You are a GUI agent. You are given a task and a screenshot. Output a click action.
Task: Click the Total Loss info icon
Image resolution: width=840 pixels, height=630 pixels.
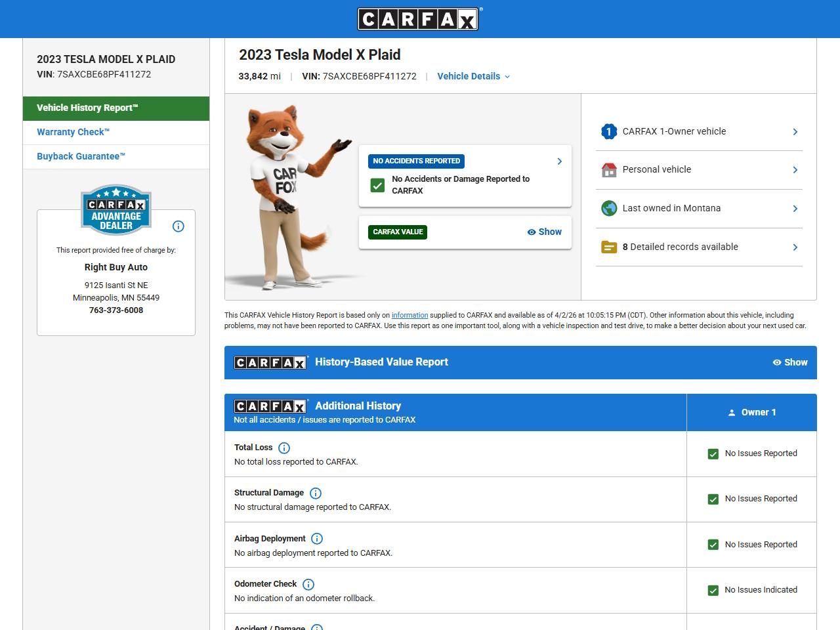[284, 448]
